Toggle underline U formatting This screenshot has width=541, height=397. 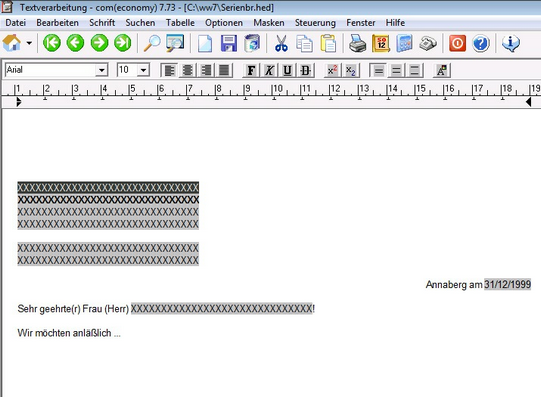tap(287, 71)
